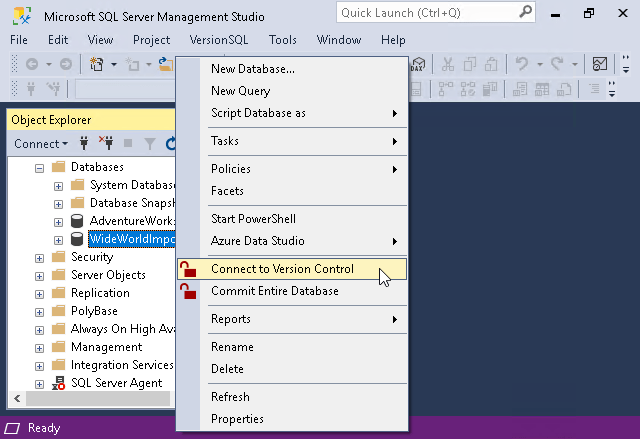Click the navigate forward toolbar icon
Image resolution: width=640 pixels, height=439 pixels.
click(66, 64)
